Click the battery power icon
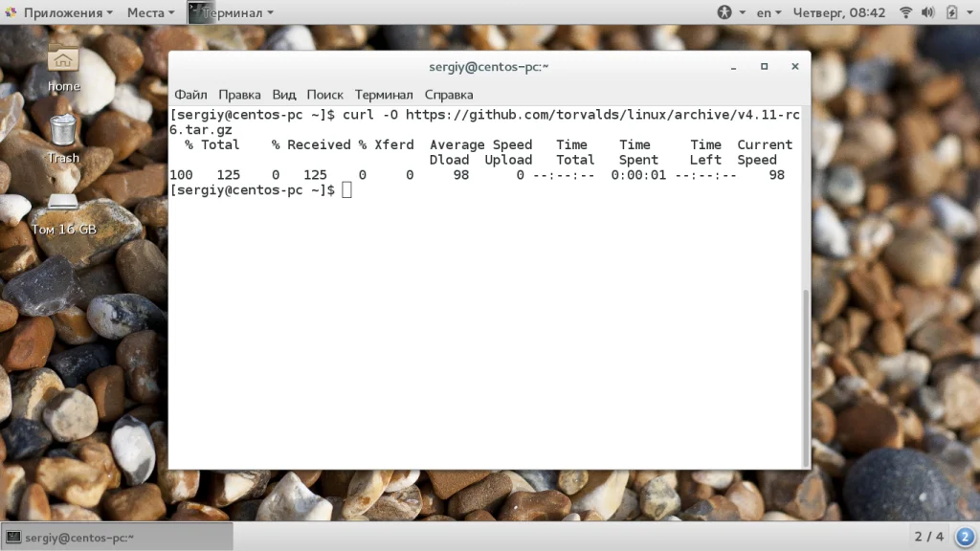Viewport: 980px width, 551px height. [952, 12]
